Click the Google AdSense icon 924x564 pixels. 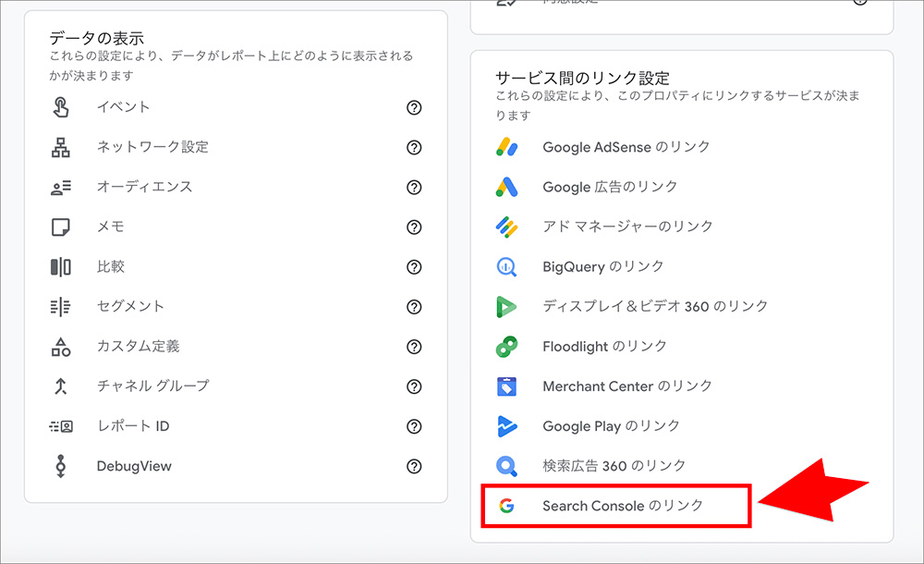click(506, 147)
